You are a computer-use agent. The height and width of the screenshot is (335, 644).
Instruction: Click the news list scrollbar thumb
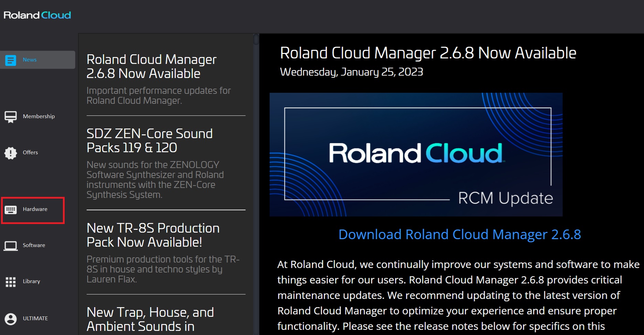[x=256, y=40]
